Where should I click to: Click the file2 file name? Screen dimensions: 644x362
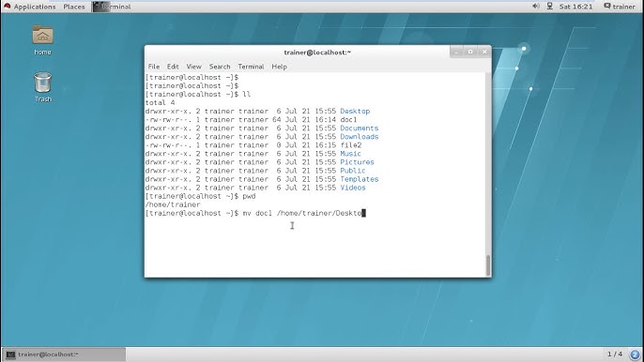click(x=351, y=145)
